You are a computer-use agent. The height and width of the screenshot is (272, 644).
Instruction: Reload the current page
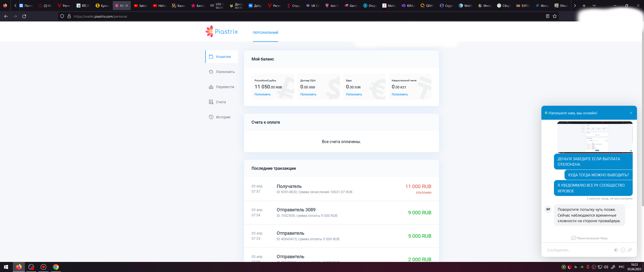tap(24, 16)
